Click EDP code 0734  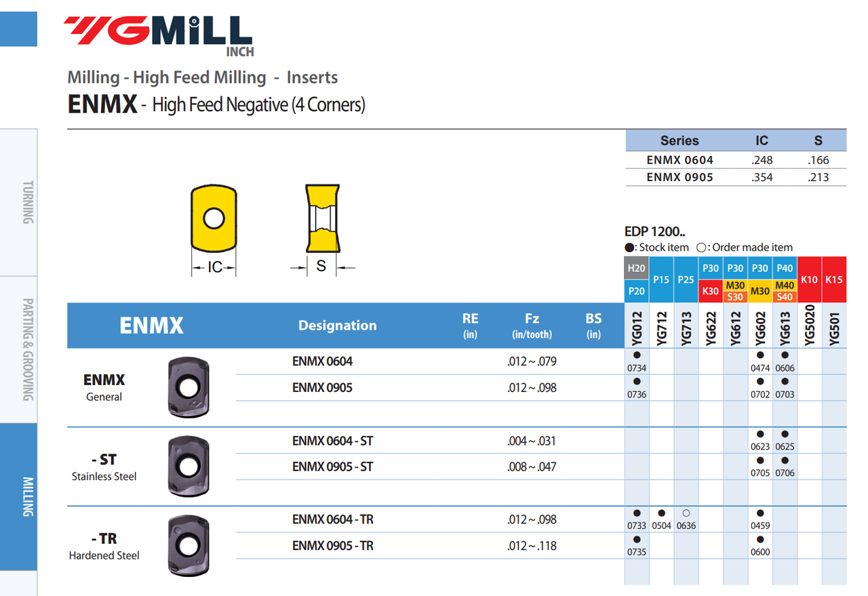(637, 368)
